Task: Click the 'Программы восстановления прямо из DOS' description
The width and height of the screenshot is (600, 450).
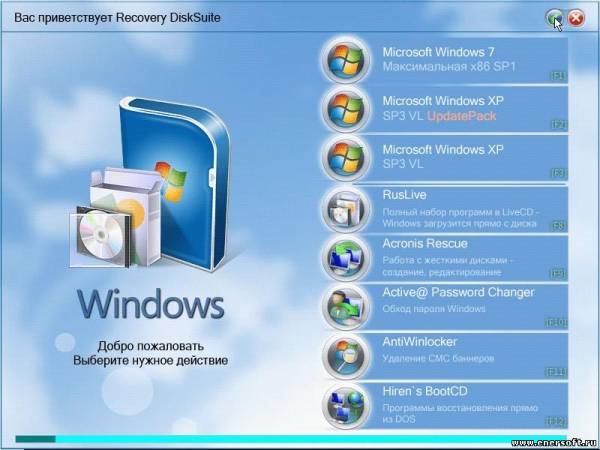Action: point(460,413)
